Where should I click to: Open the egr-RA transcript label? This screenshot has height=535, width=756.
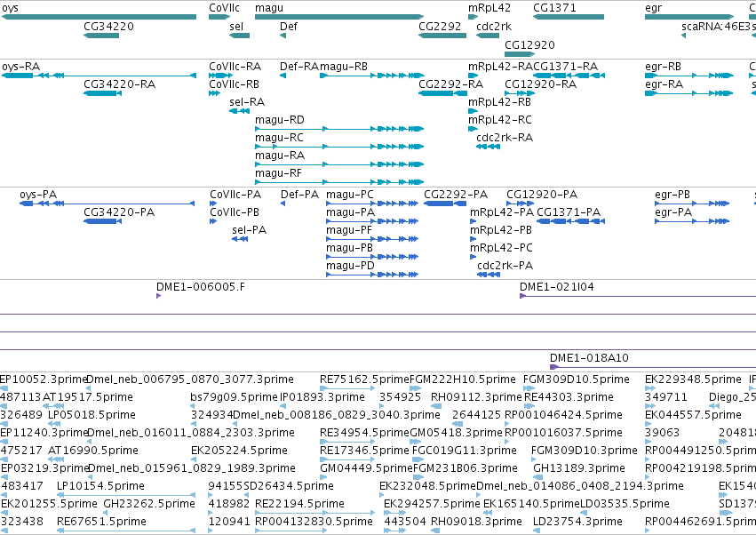(x=664, y=84)
